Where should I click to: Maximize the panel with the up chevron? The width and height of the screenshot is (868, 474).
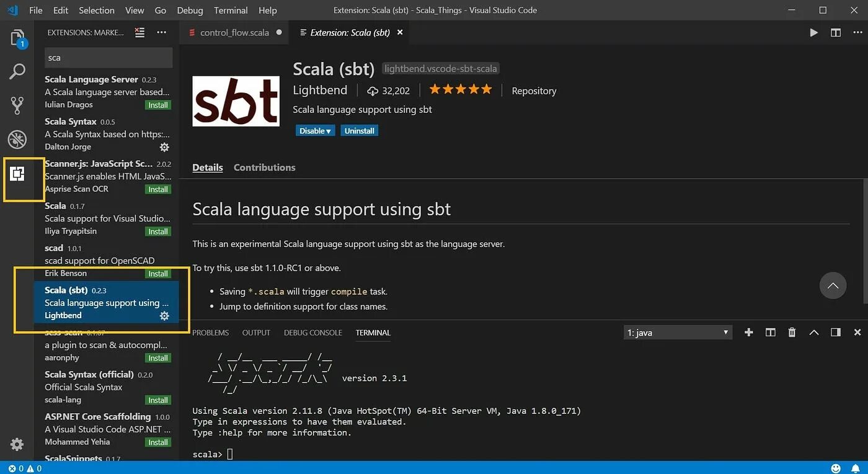[x=814, y=333]
